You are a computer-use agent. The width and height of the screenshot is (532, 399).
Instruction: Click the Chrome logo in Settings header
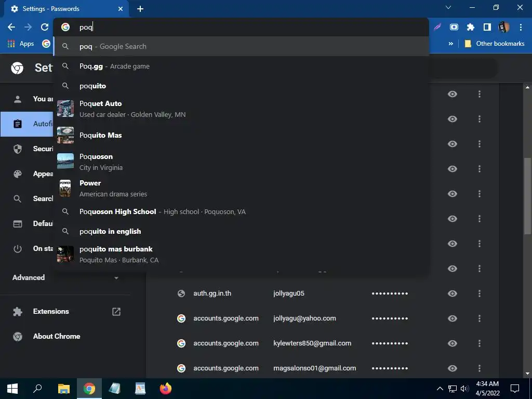tap(17, 68)
